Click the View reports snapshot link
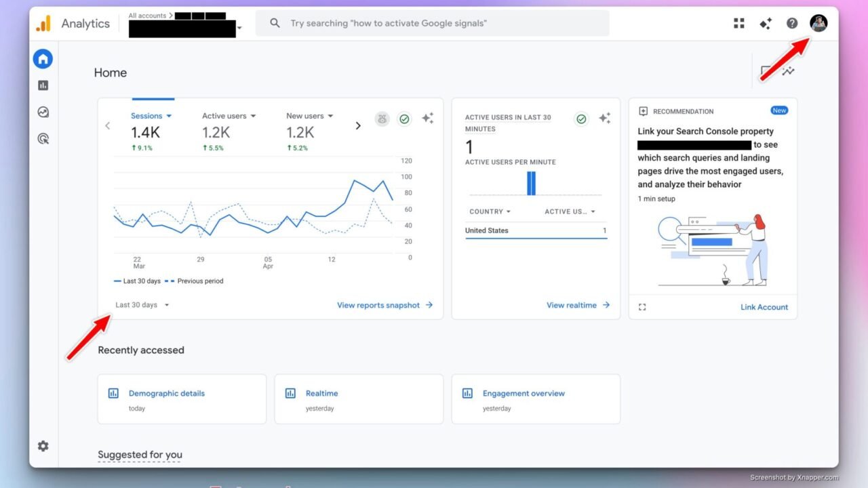 [385, 305]
